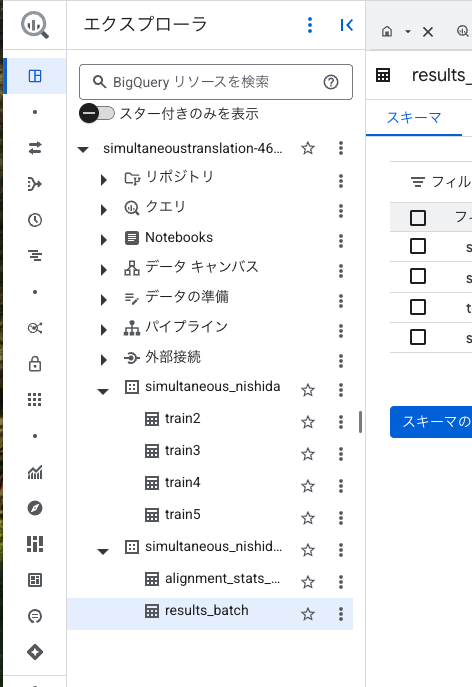Star the simultaneoustranslation project
Screen dimensions: 472x687
pos(308,148)
